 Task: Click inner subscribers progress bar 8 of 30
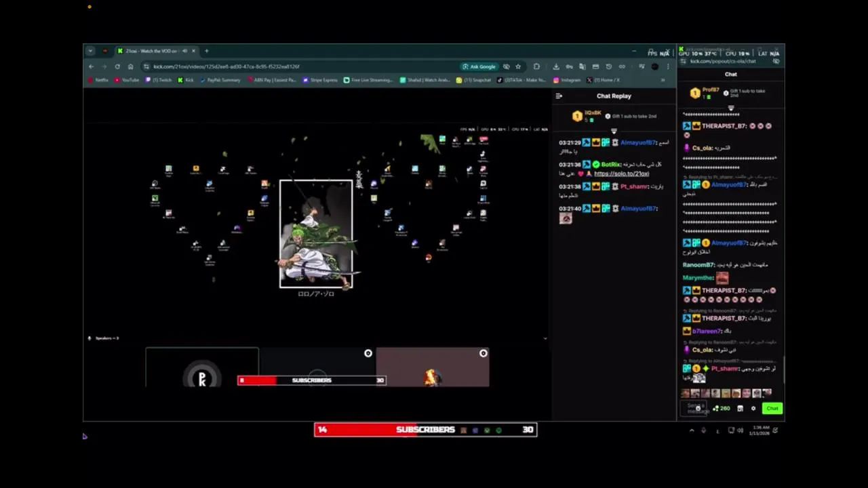click(312, 380)
